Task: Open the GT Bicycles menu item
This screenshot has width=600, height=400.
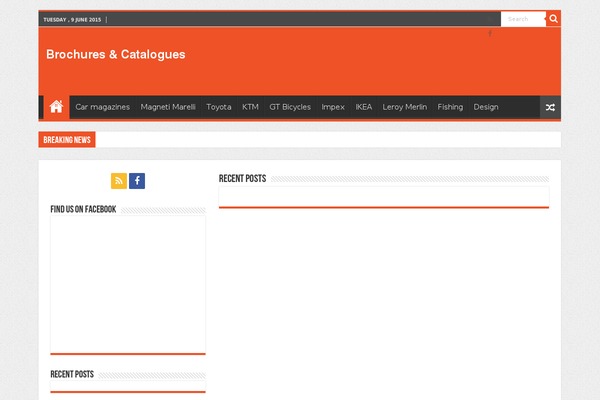Action: [x=290, y=107]
